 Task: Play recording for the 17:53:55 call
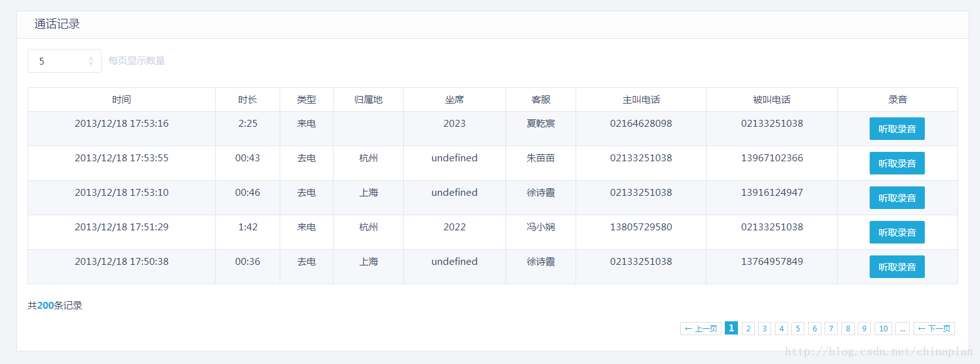point(897,163)
